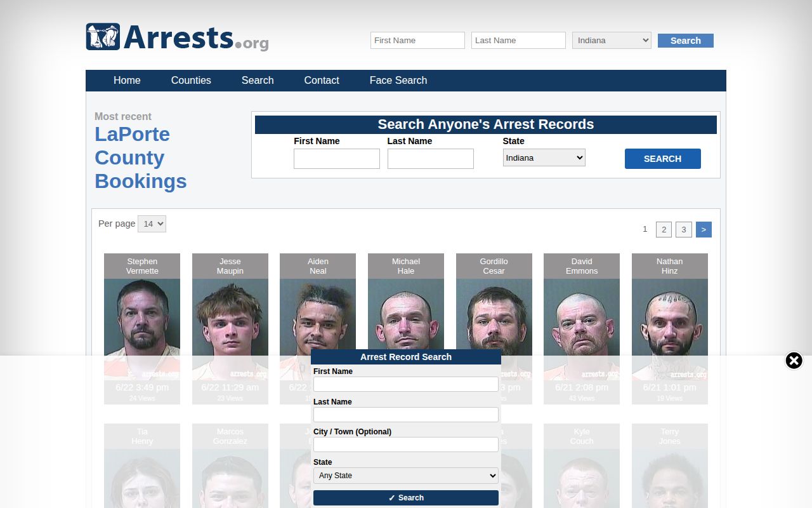Click the Arrests.org logo
The image size is (812, 508).
178,37
